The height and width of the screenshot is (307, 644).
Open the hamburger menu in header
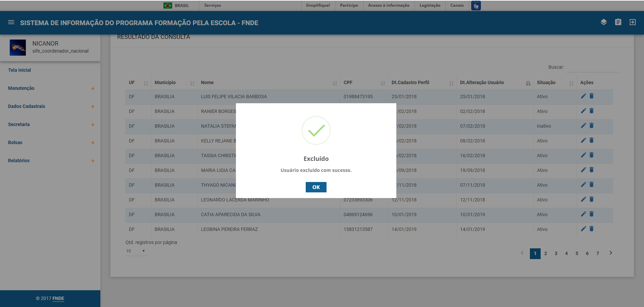(x=11, y=22)
